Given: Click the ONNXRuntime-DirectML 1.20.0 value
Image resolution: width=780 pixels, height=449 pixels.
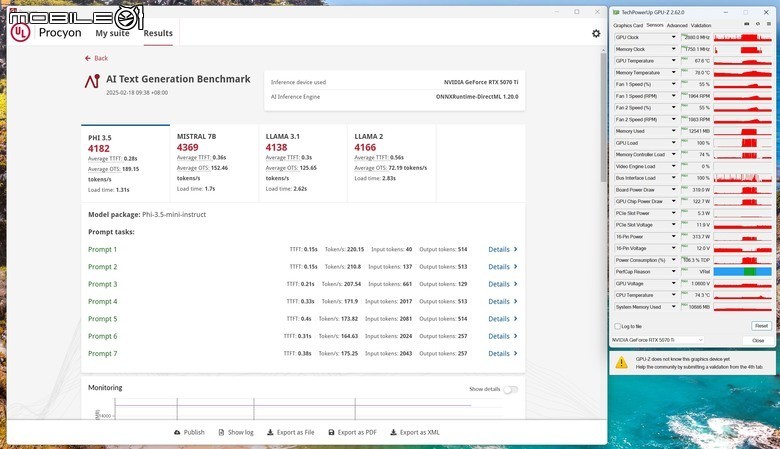Looking at the screenshot, I should (477, 97).
